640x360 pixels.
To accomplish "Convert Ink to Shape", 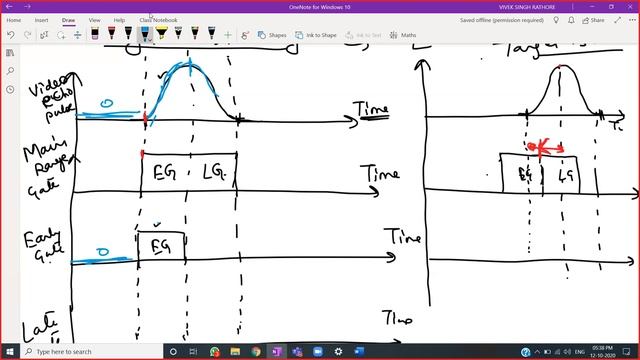I will point(316,35).
